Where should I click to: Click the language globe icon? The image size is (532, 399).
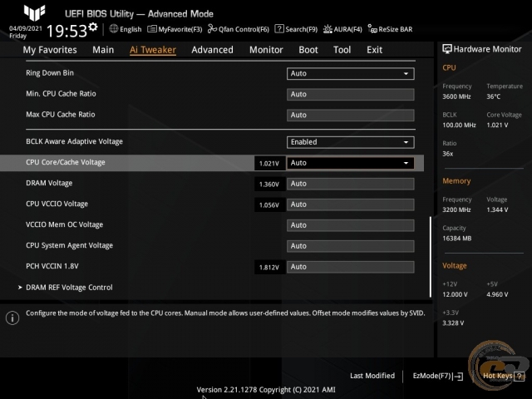pos(114,29)
